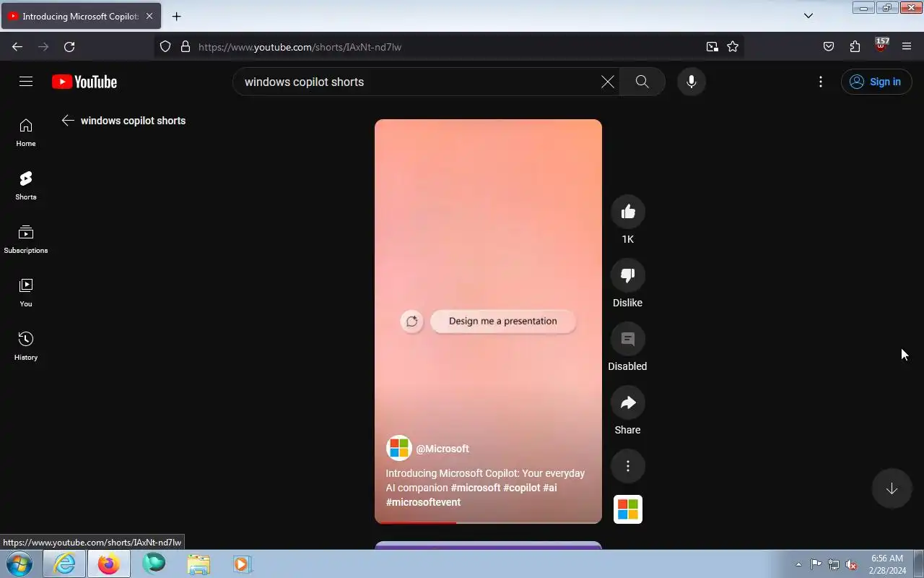
Task: Open the YouTube guide hamburger menu
Action: coord(26,82)
